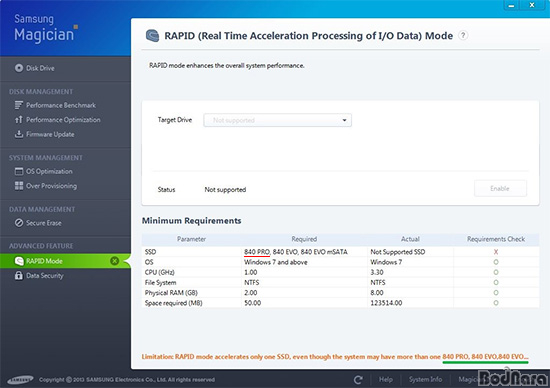Click the Firmware Update download icon
This screenshot has width=550, height=388.
tap(19, 134)
